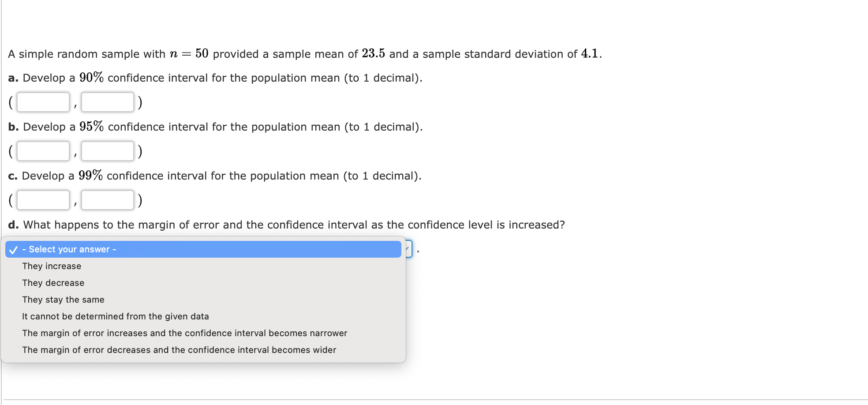Image resolution: width=868 pixels, height=405 pixels.
Task: Select the option about margin of error decreasing
Action: coord(179,350)
